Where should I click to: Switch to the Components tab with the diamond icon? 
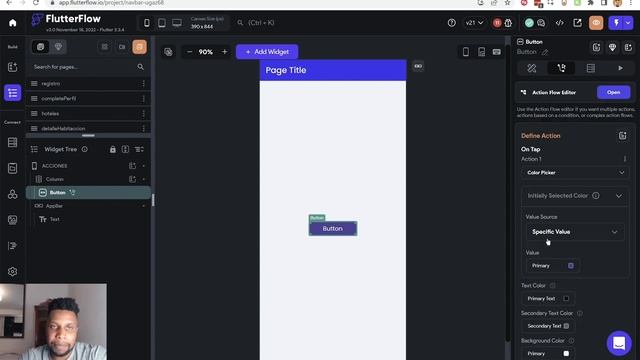pos(58,47)
